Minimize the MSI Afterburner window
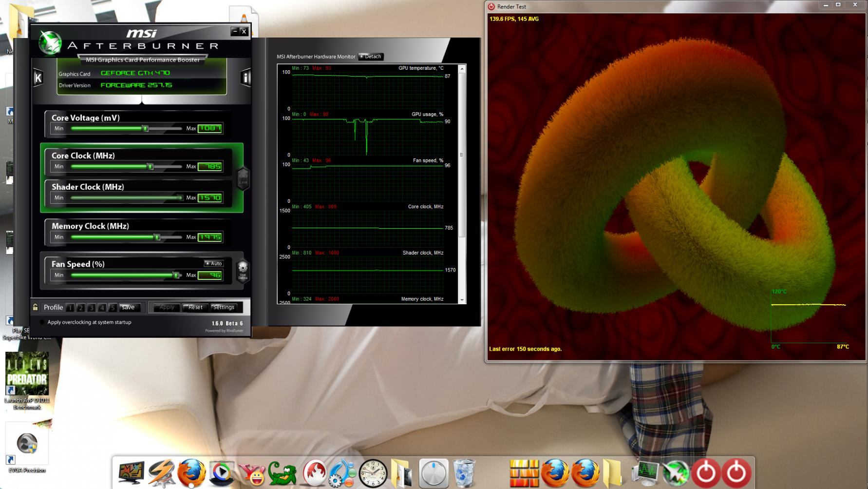The height and width of the screenshot is (489, 868). coord(235,31)
